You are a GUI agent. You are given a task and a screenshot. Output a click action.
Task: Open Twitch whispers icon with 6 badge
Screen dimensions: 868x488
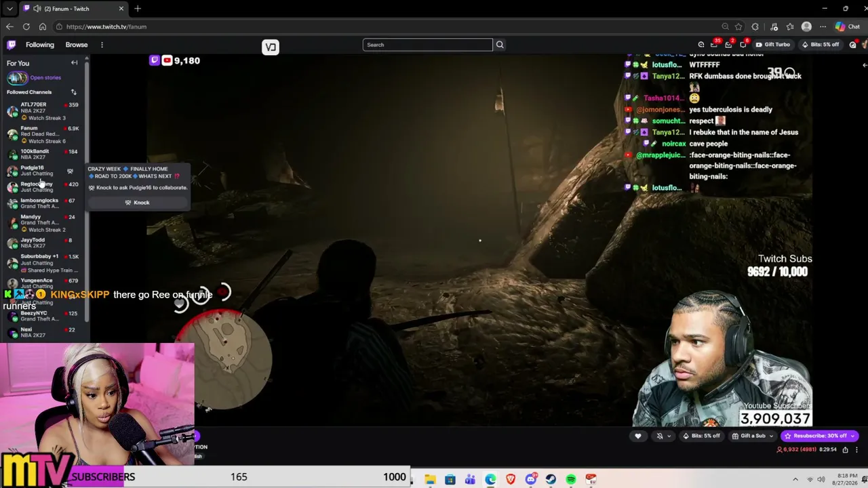[745, 45]
